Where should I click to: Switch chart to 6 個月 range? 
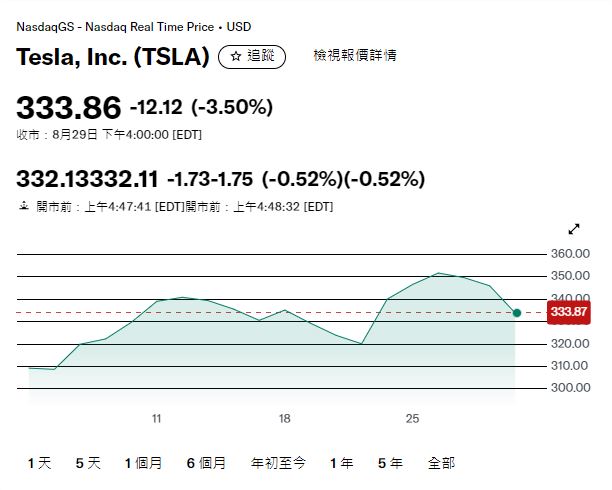click(x=206, y=463)
